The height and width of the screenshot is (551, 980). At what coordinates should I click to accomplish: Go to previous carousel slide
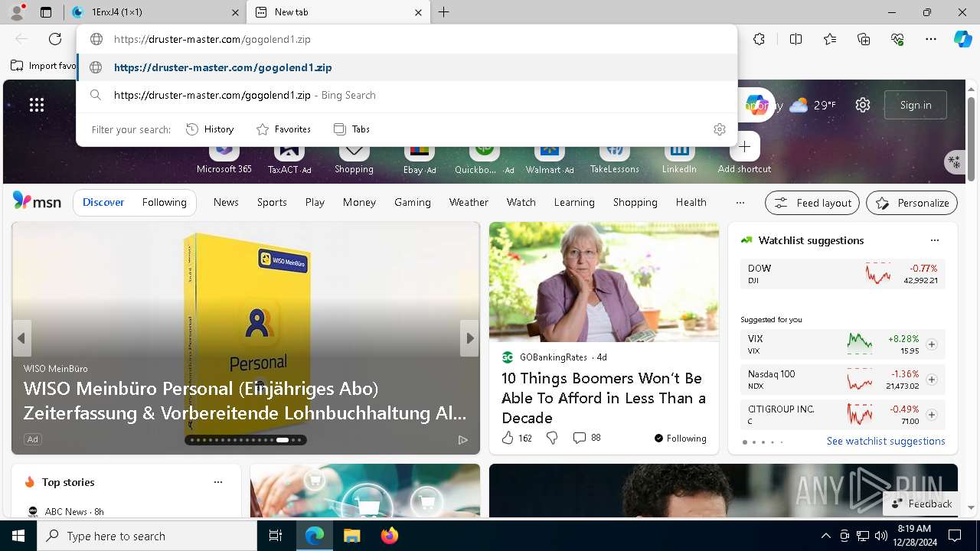click(x=21, y=338)
